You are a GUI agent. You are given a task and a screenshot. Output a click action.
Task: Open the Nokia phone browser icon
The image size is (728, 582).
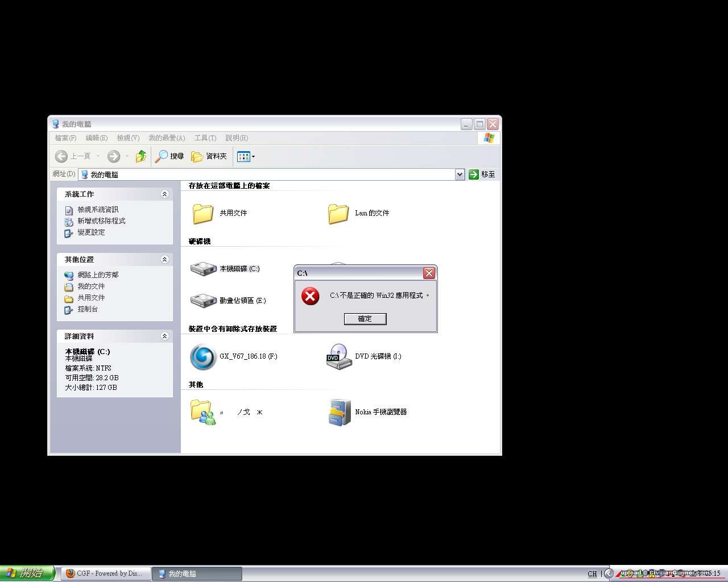tap(340, 412)
